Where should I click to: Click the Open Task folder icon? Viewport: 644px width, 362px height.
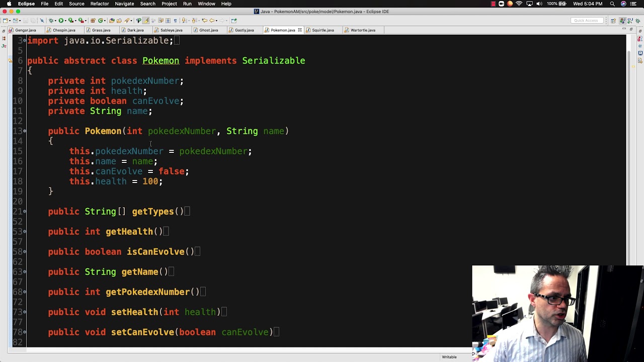(119, 20)
